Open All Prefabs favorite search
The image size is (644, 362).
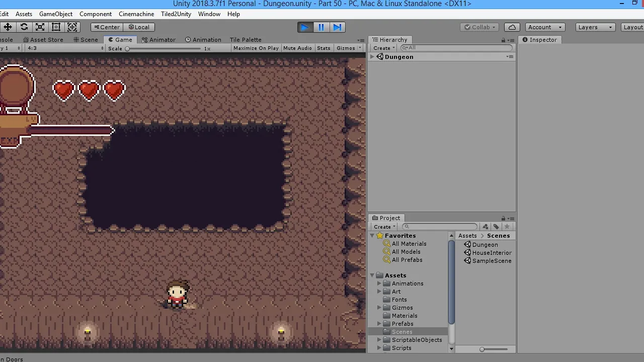coord(403,260)
